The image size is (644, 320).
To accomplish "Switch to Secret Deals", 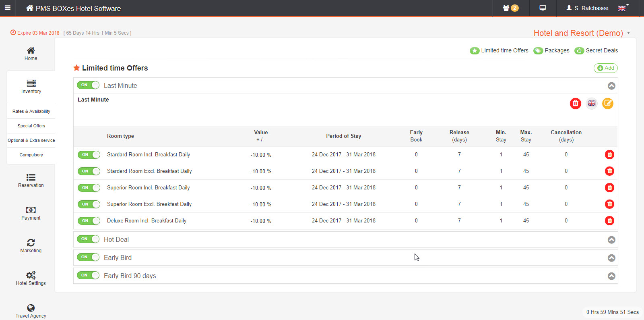I will [x=596, y=50].
